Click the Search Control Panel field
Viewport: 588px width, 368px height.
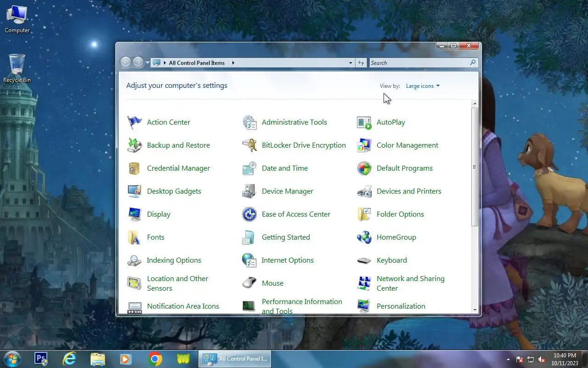point(424,63)
